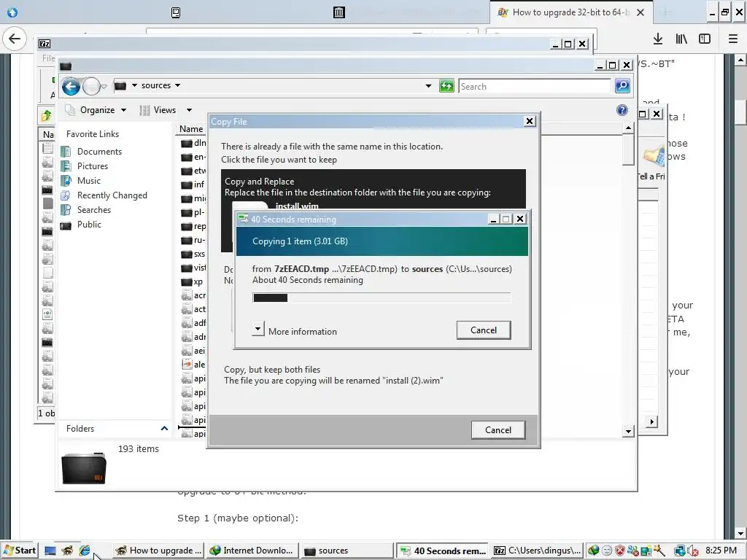The width and height of the screenshot is (747, 560).
Task: Select the 'xp' folder in file list
Action: pyautogui.click(x=193, y=281)
